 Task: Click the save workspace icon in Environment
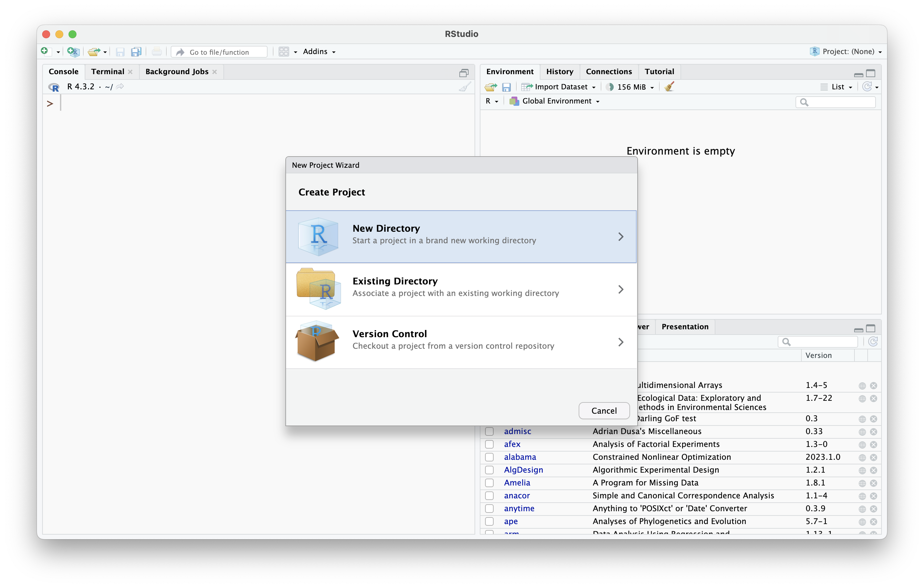(x=506, y=87)
